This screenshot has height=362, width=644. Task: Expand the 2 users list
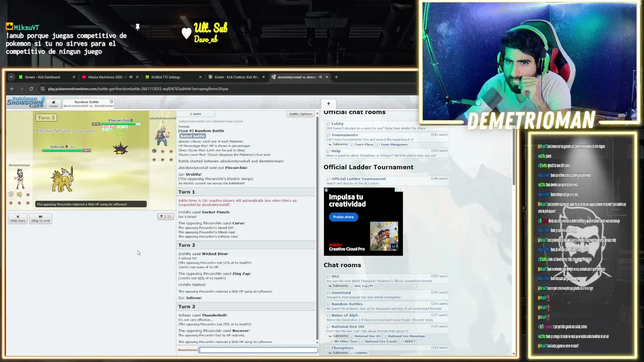(x=195, y=114)
